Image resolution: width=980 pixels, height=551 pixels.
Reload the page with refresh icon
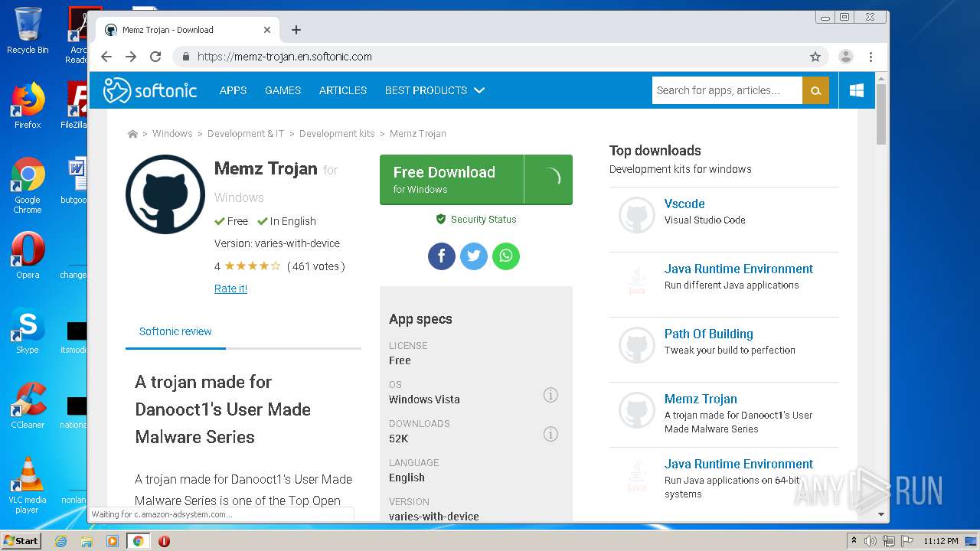tap(155, 57)
